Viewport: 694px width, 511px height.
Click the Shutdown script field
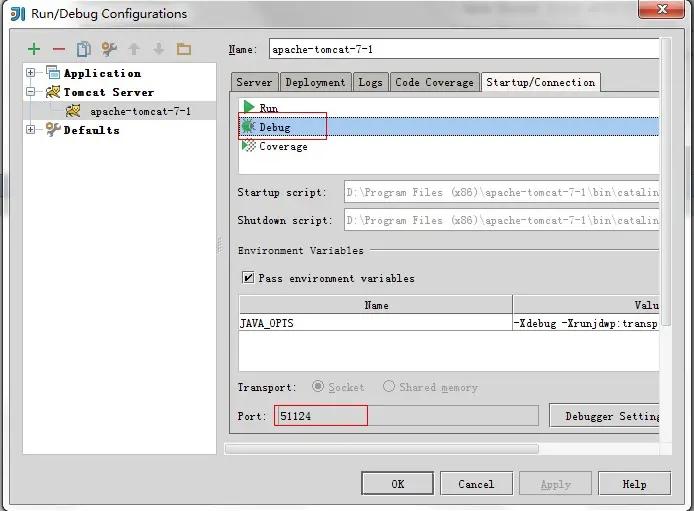[x=501, y=220]
